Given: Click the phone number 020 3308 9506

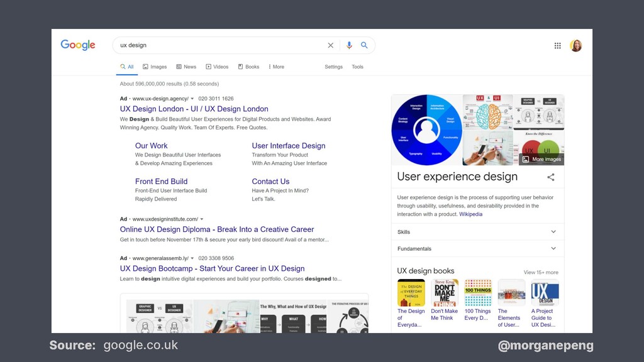Looking at the screenshot, I should pyautogui.click(x=216, y=258).
